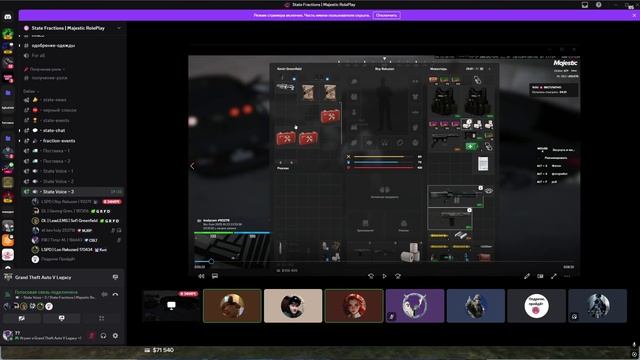Go to previous media item in player
640x360 pixels.
click(371, 276)
